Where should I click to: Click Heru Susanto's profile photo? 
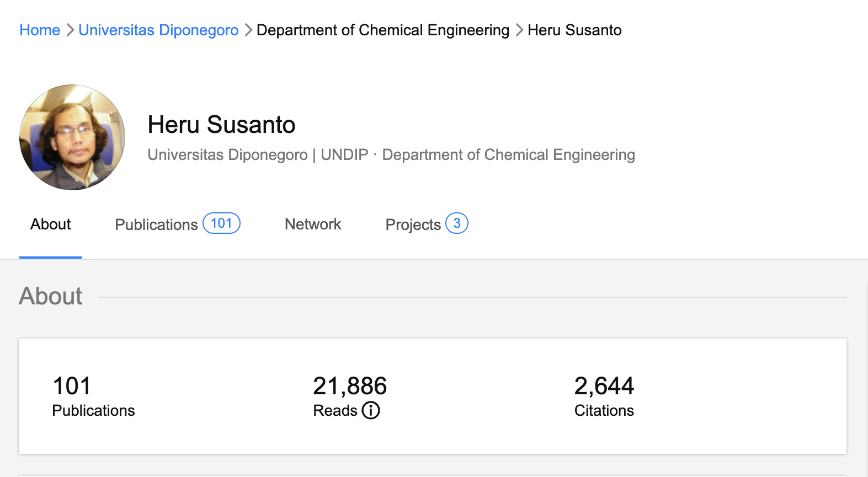tap(72, 137)
